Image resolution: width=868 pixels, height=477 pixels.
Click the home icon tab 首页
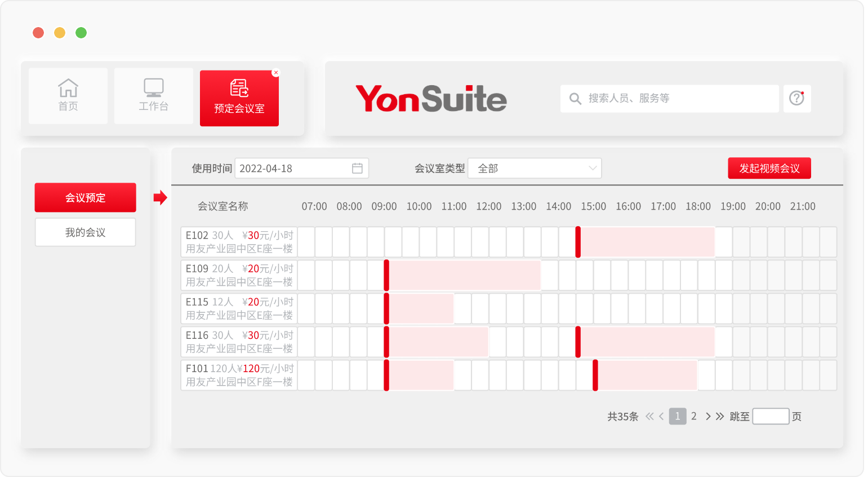click(x=68, y=96)
